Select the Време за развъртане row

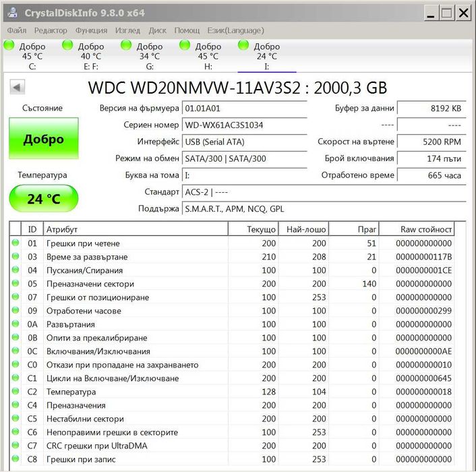click(x=232, y=257)
